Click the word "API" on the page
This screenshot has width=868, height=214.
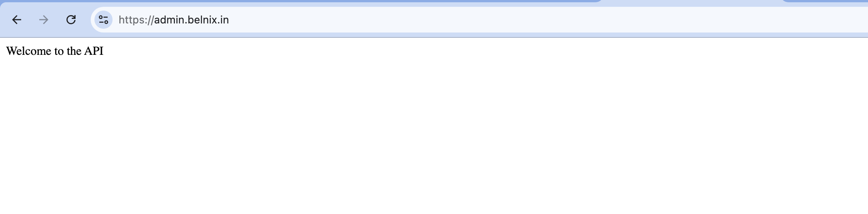(x=94, y=51)
